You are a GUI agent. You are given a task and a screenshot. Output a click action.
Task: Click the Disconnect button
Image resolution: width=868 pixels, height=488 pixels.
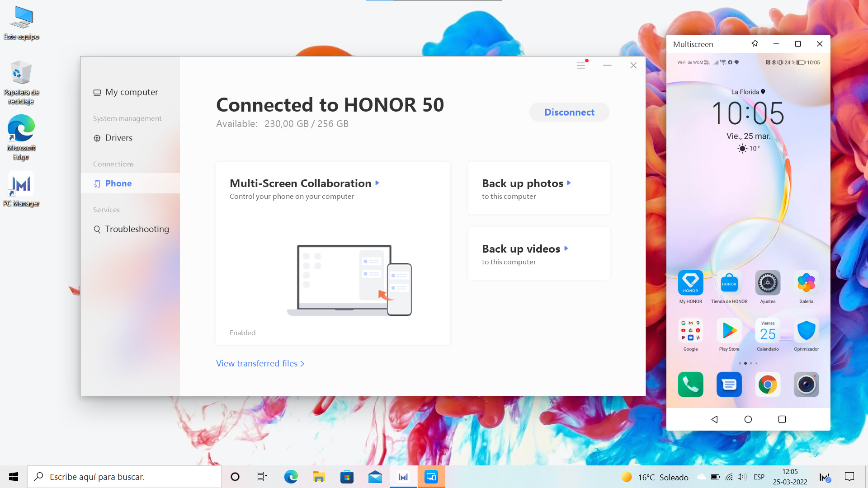569,112
